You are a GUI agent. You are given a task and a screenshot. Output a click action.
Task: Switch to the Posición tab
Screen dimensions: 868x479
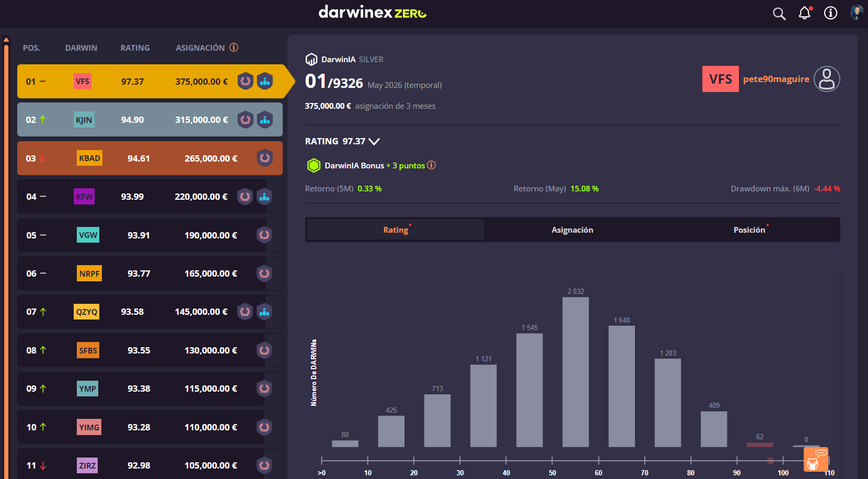coord(749,230)
